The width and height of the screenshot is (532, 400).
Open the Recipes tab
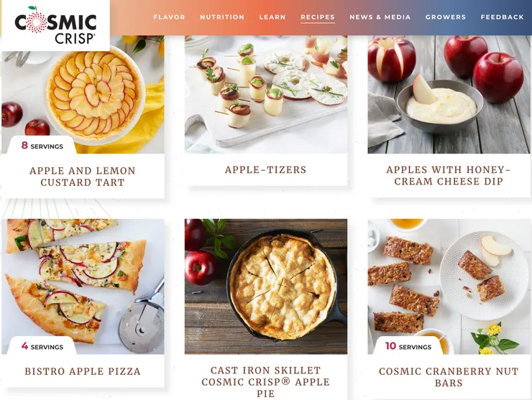318,17
